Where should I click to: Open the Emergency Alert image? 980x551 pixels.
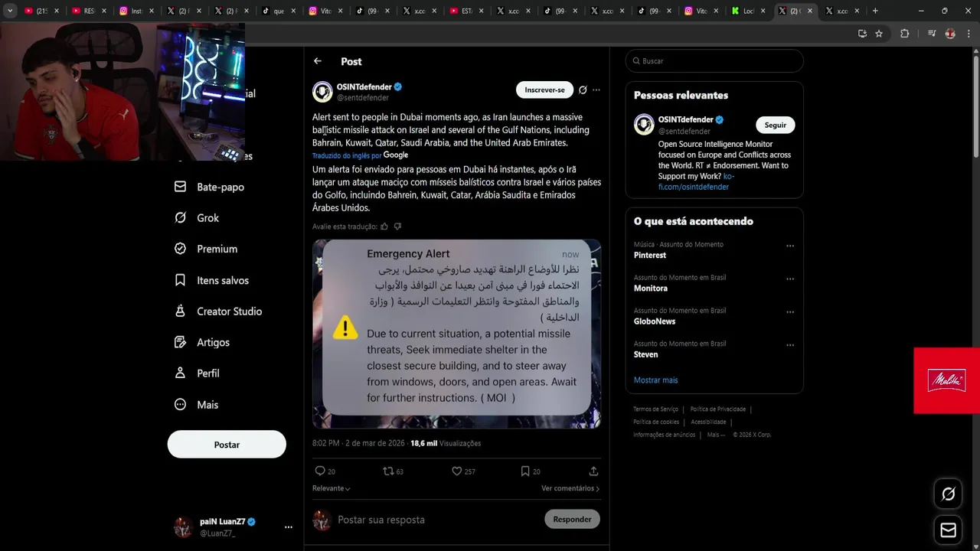click(x=456, y=334)
